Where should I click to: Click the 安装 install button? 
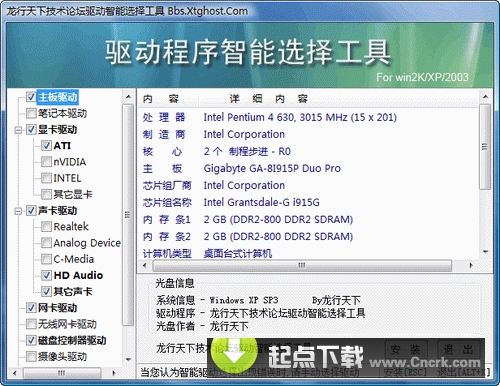pyautogui.click(x=406, y=350)
